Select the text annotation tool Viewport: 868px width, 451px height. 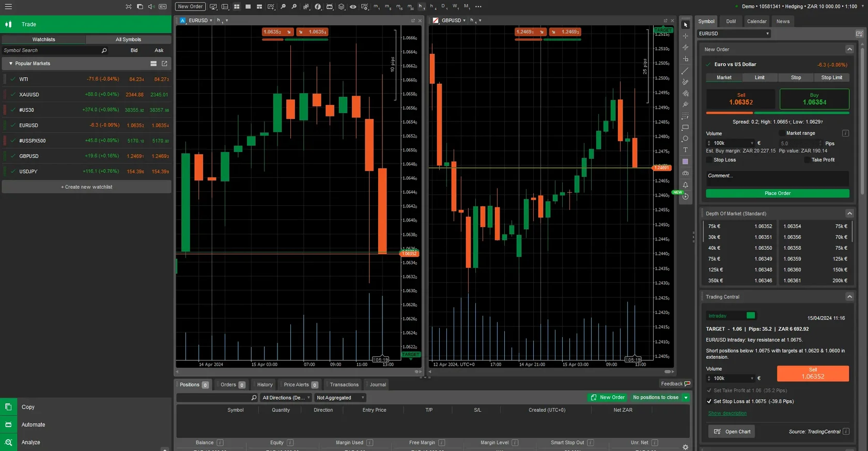click(x=686, y=150)
